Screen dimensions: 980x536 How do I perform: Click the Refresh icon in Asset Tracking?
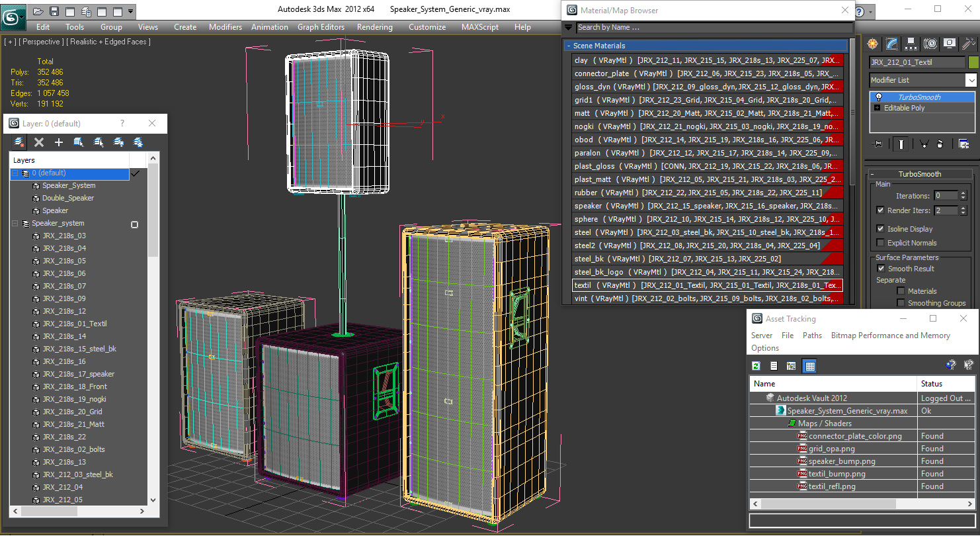click(756, 366)
